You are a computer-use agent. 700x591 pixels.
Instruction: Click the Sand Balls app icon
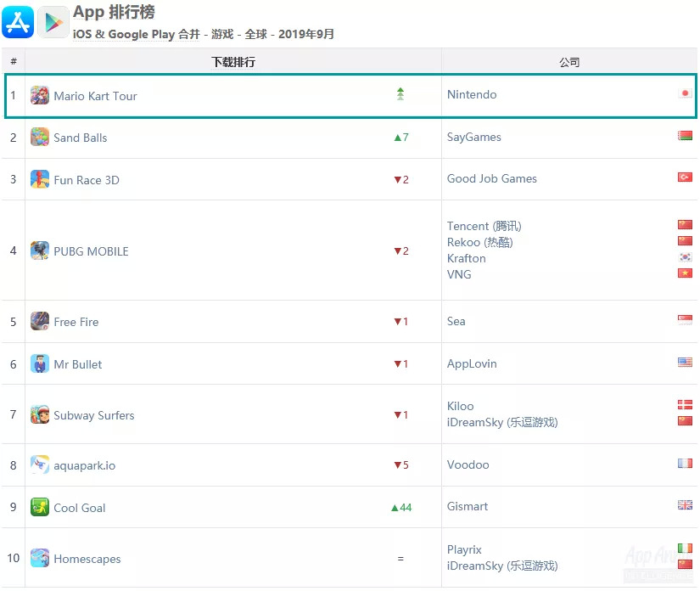(x=40, y=137)
